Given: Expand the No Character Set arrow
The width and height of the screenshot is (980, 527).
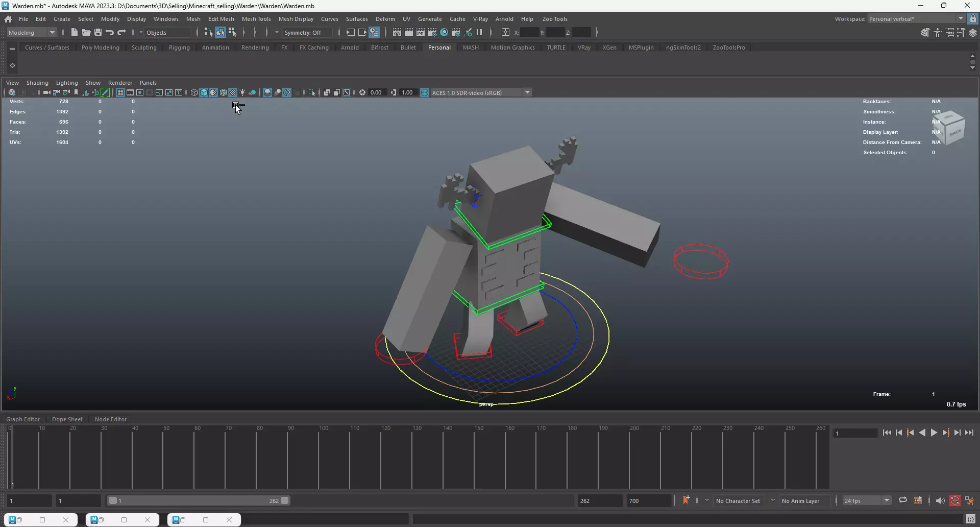Looking at the screenshot, I should [x=707, y=500].
